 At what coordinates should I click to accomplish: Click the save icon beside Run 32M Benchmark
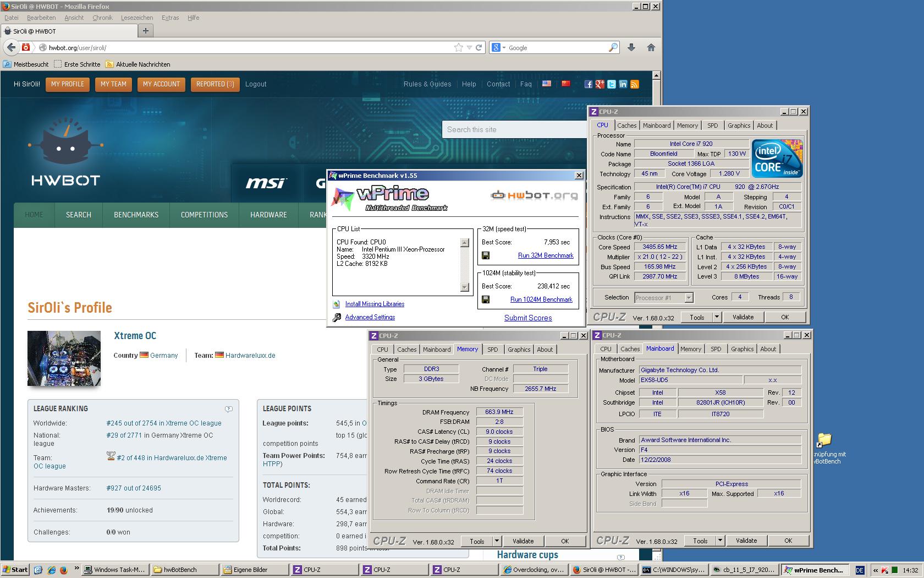pyautogui.click(x=486, y=255)
